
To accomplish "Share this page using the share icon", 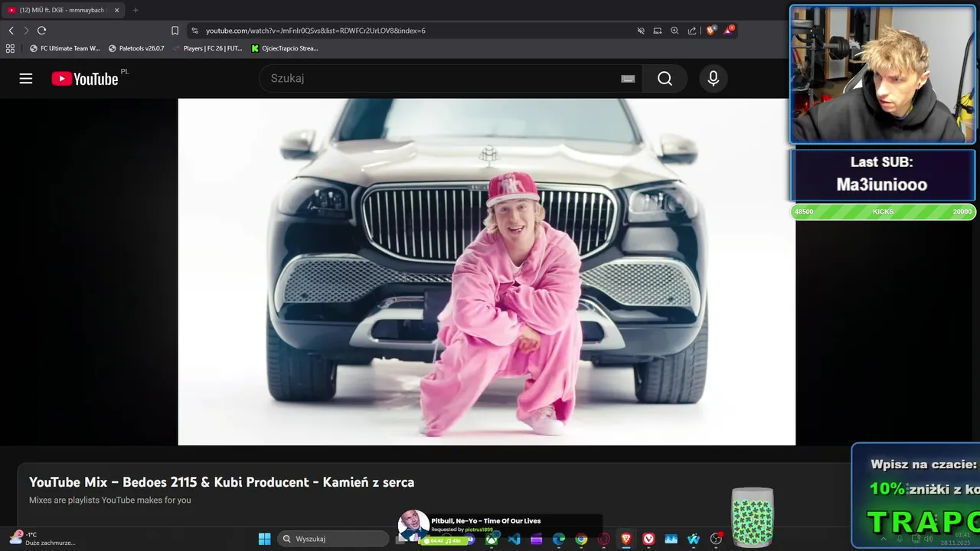I will (x=692, y=31).
